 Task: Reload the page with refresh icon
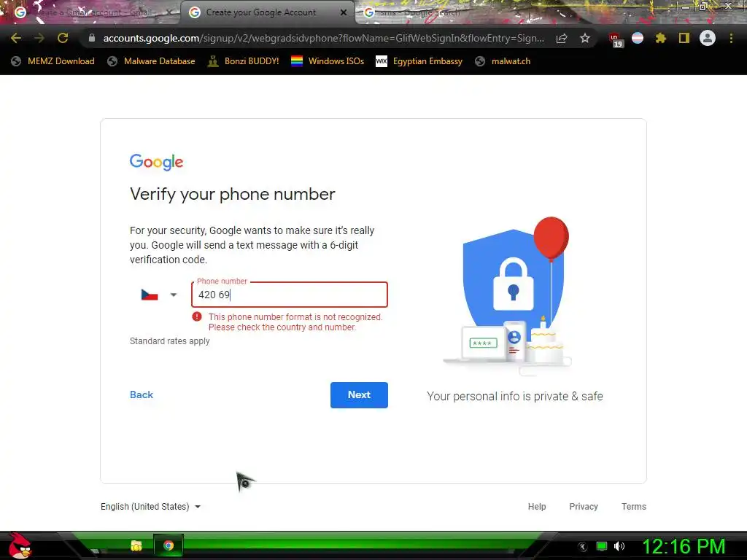pyautogui.click(x=63, y=38)
